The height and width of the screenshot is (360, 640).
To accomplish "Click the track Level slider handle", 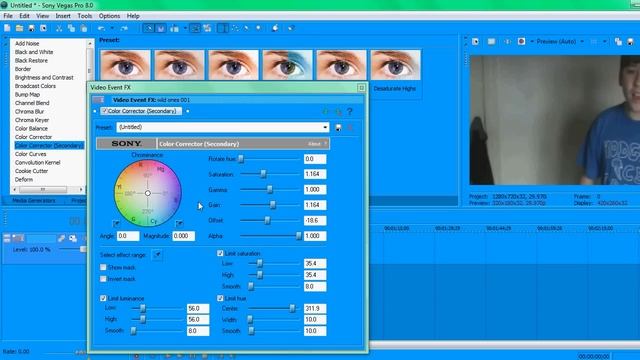I will (83, 249).
